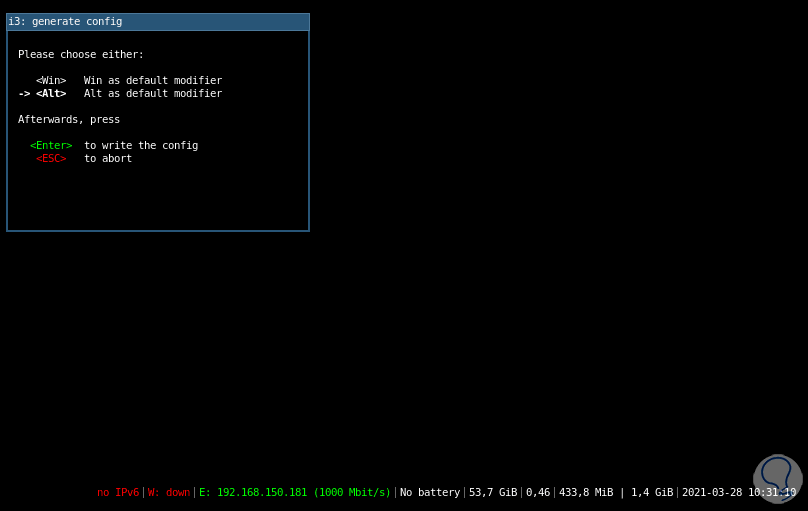Click the red <ESC> abort label
The image size is (808, 511).
coord(51,158)
